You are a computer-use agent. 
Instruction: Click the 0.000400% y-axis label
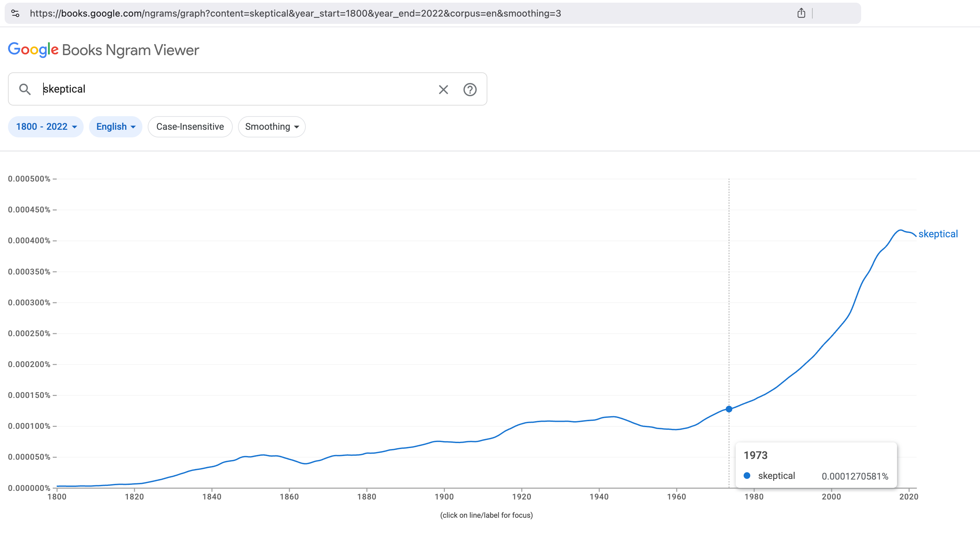tap(29, 241)
